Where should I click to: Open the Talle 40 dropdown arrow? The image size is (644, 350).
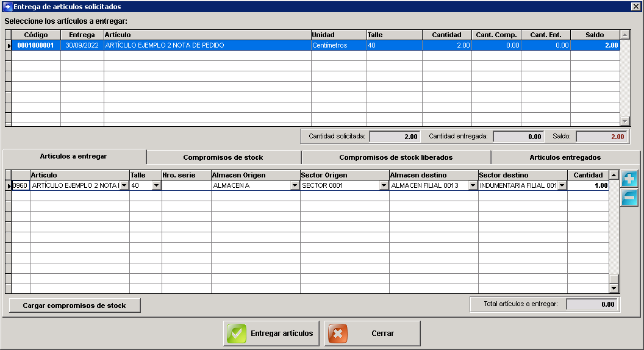coord(157,186)
